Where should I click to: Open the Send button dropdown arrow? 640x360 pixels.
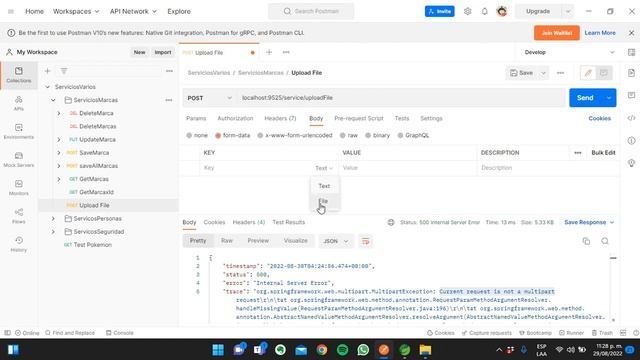(x=609, y=98)
